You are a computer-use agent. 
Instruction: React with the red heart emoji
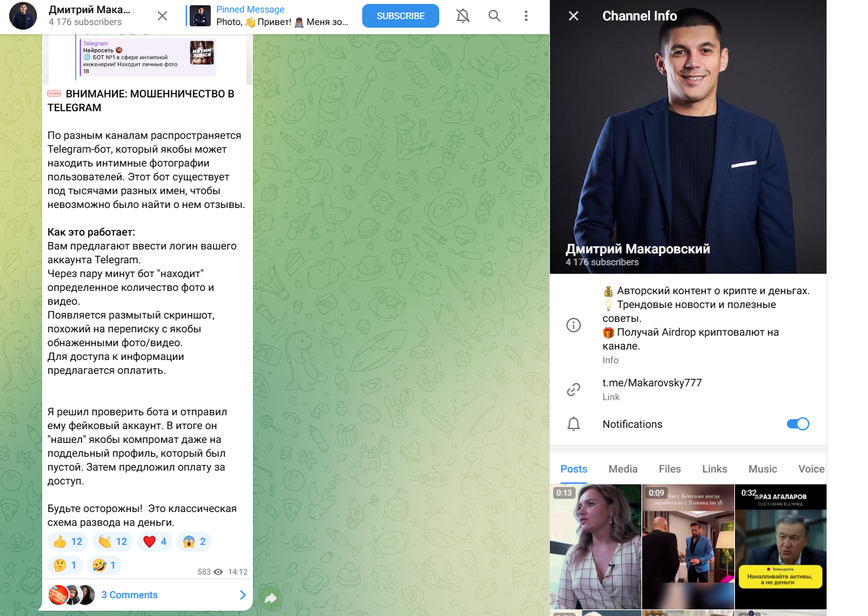(x=155, y=542)
